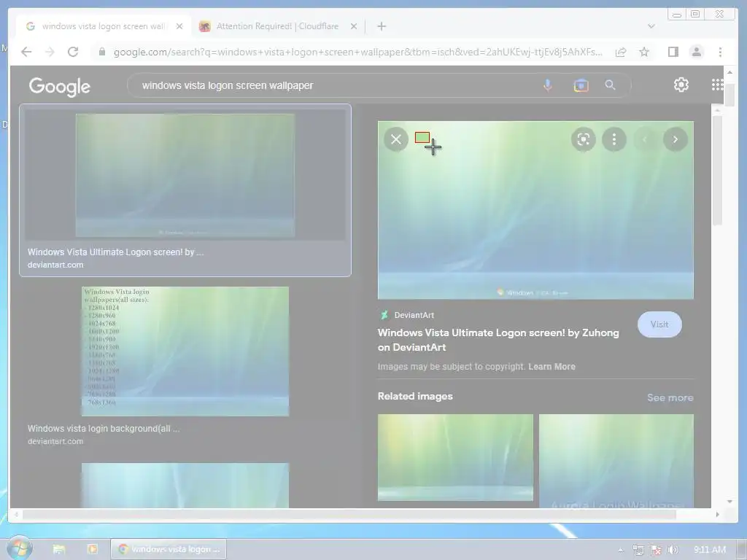Click the Show desktop button

[x=743, y=550]
